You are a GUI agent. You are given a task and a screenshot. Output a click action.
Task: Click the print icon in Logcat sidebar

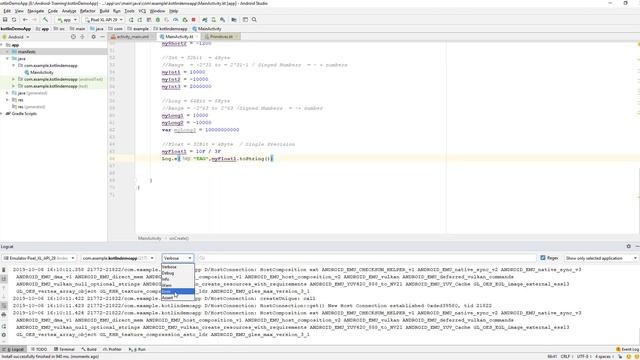point(4,315)
